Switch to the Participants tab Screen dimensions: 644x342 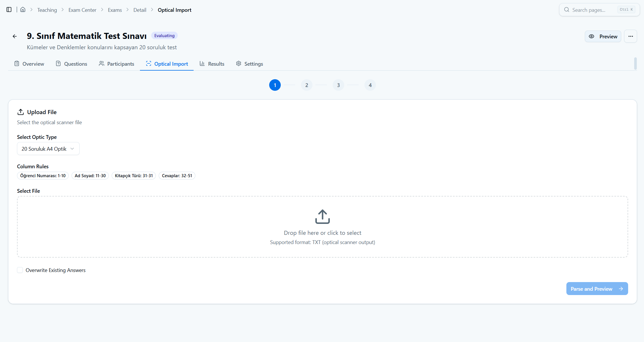pyautogui.click(x=117, y=64)
